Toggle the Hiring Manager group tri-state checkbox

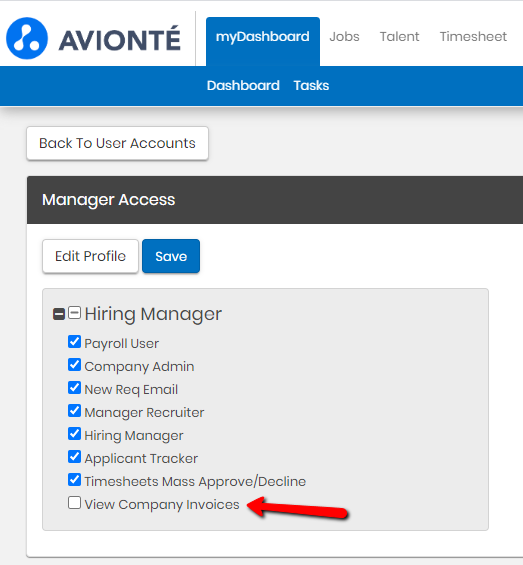click(74, 312)
